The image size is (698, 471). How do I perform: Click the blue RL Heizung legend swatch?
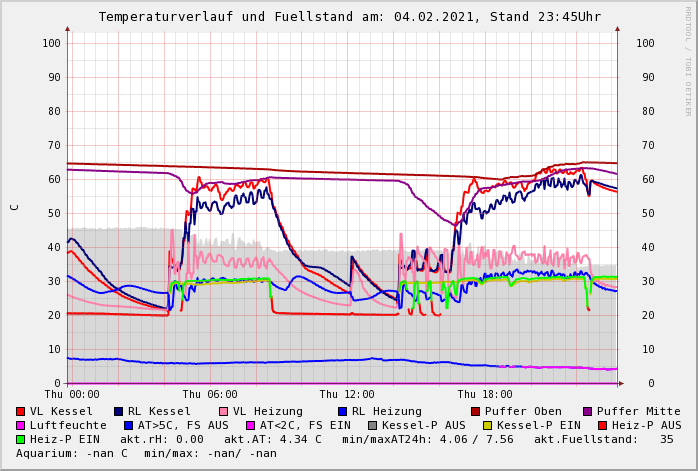(x=343, y=411)
